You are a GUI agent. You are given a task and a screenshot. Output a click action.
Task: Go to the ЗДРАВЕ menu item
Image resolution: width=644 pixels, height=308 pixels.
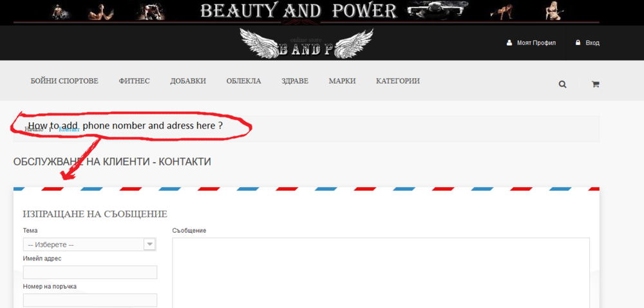pyautogui.click(x=295, y=81)
